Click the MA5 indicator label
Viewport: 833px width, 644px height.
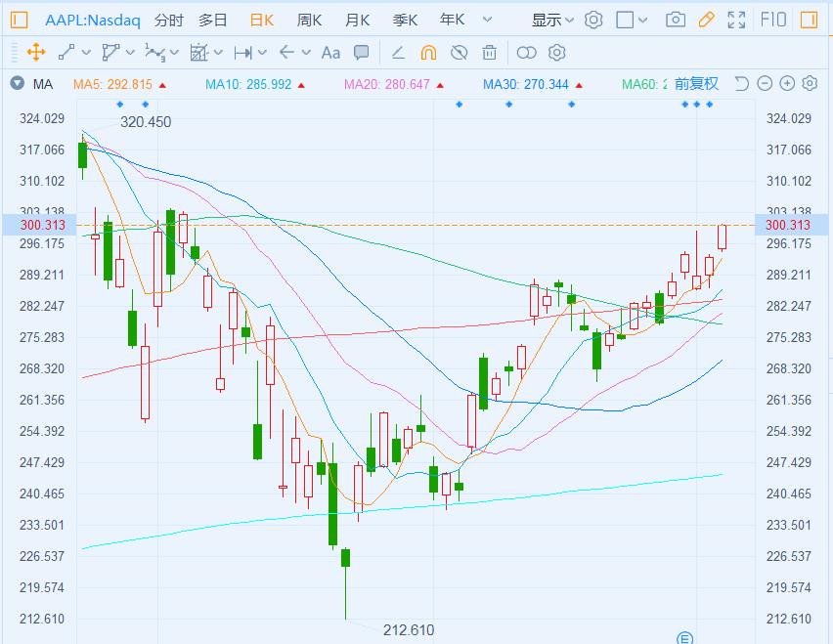(x=112, y=84)
